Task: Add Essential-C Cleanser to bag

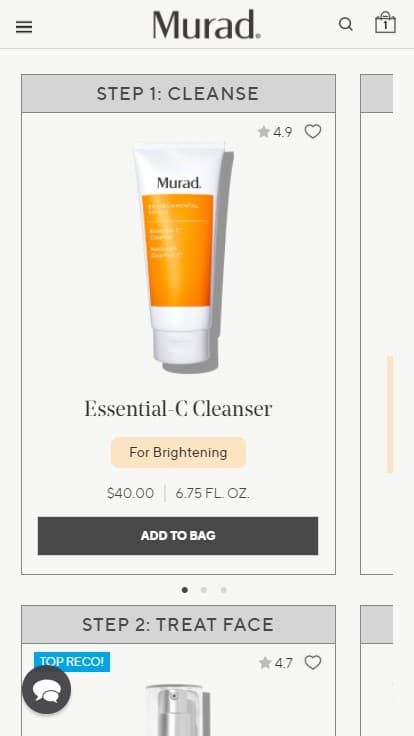Action: click(178, 536)
